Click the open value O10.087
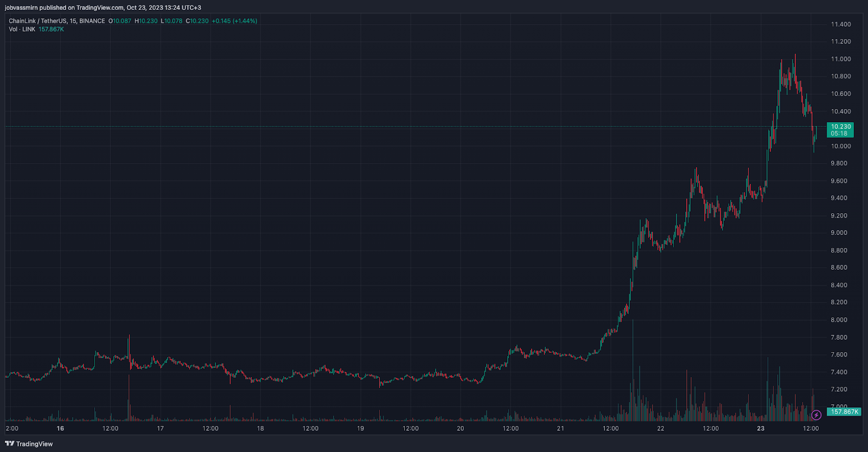Viewport: 868px width, 452px height. [x=120, y=21]
